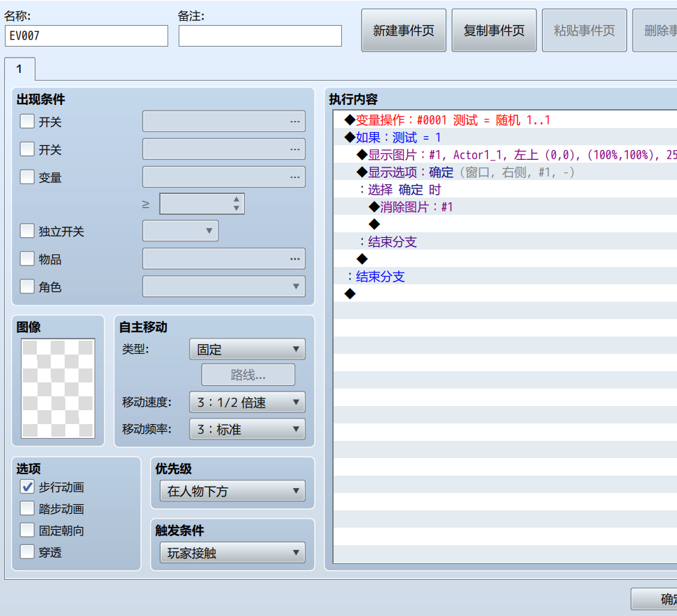Select empty ◆ line below 消除图片
This screenshot has height=616, width=677.
[505, 224]
